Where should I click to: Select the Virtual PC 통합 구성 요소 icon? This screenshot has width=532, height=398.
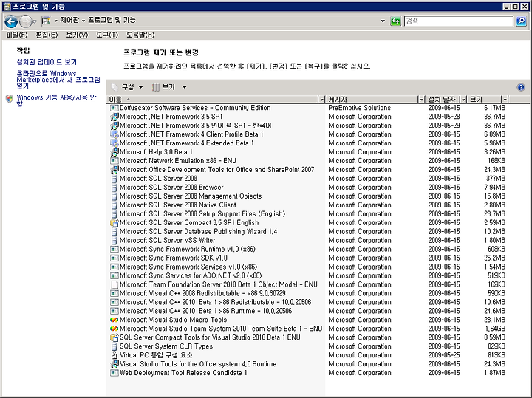[x=115, y=355]
